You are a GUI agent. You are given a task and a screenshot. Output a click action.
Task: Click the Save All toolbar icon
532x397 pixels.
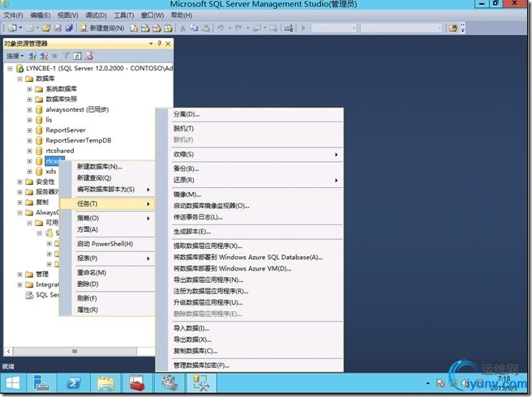[69, 28]
